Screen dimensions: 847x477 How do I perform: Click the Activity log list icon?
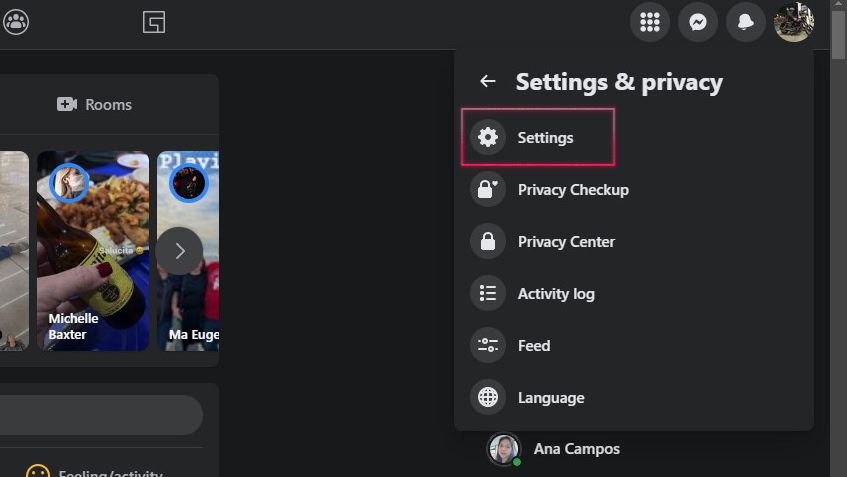tap(488, 293)
